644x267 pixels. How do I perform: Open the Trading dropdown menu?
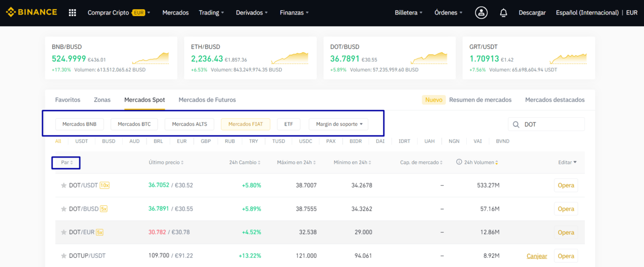coord(211,12)
